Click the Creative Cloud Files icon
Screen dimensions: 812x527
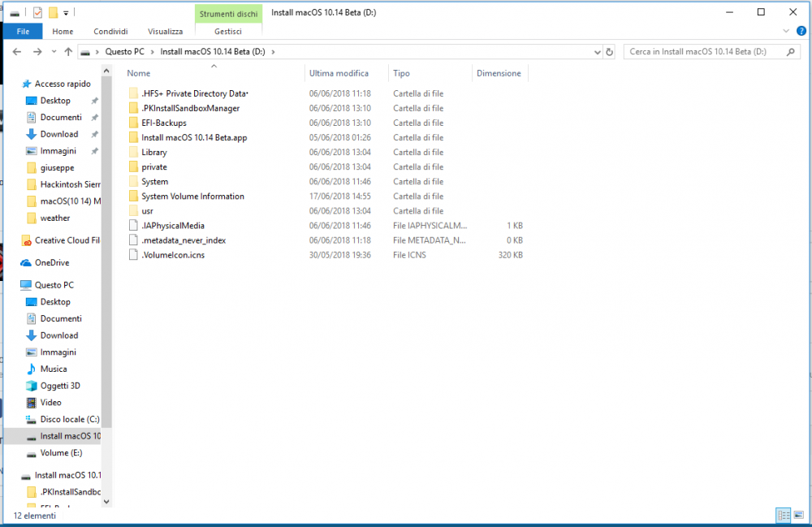pos(26,240)
